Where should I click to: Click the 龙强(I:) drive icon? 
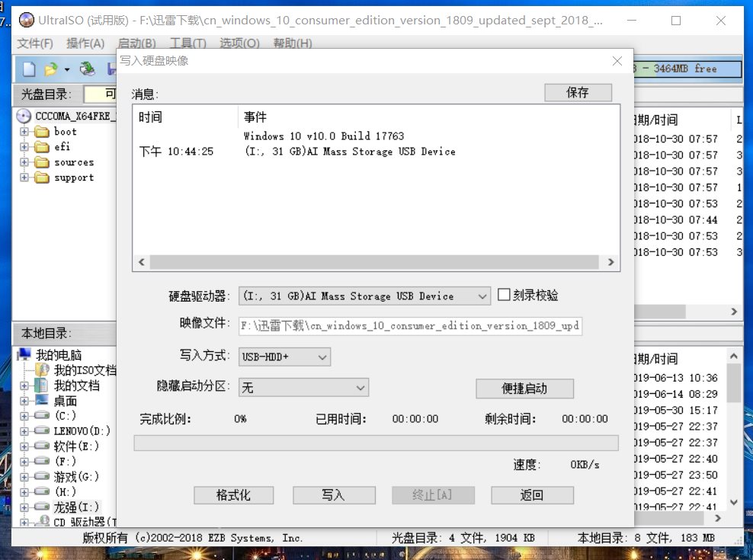tap(42, 507)
